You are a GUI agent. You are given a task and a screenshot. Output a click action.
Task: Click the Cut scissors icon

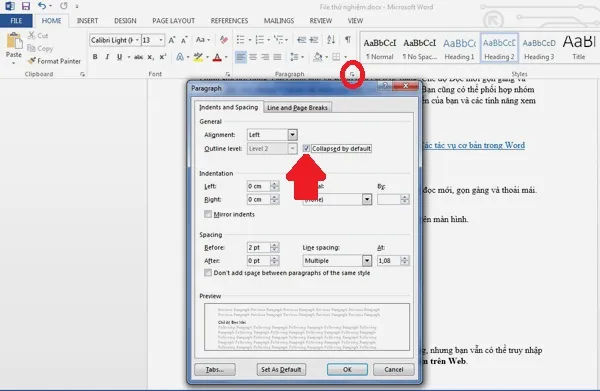[31, 35]
